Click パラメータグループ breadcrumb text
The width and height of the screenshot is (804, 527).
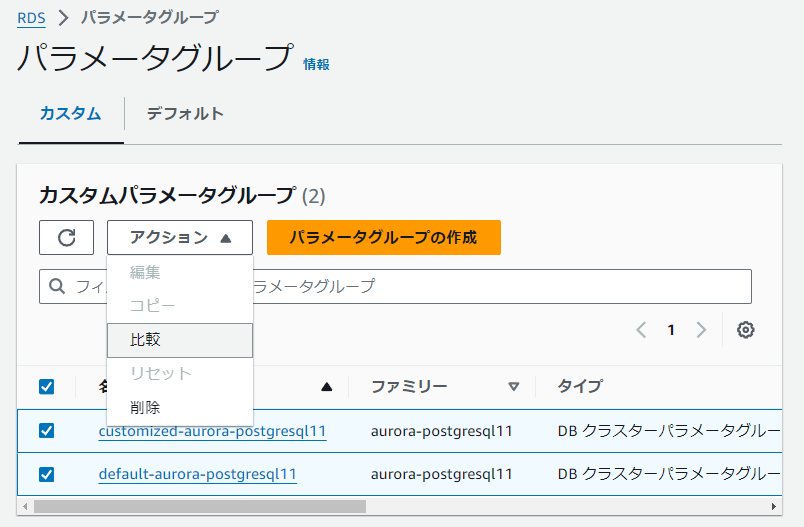(150, 17)
